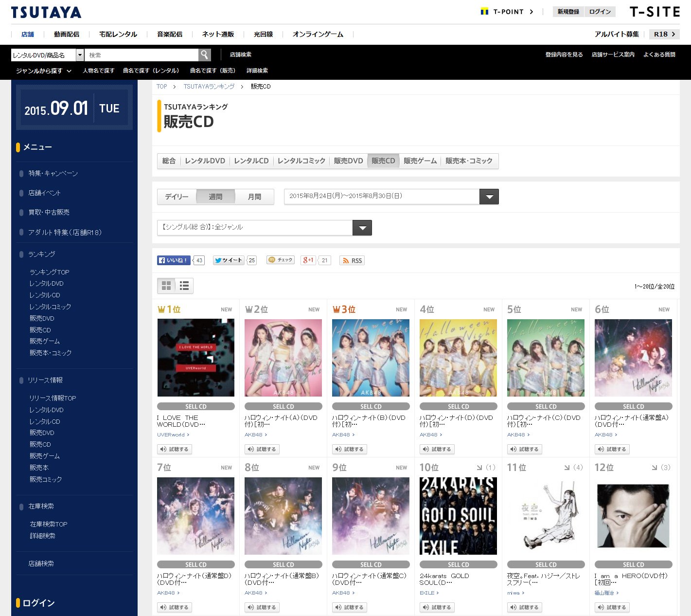Image resolution: width=691 pixels, height=616 pixels.
Task: Open 人物名で探す link
Action: point(98,71)
